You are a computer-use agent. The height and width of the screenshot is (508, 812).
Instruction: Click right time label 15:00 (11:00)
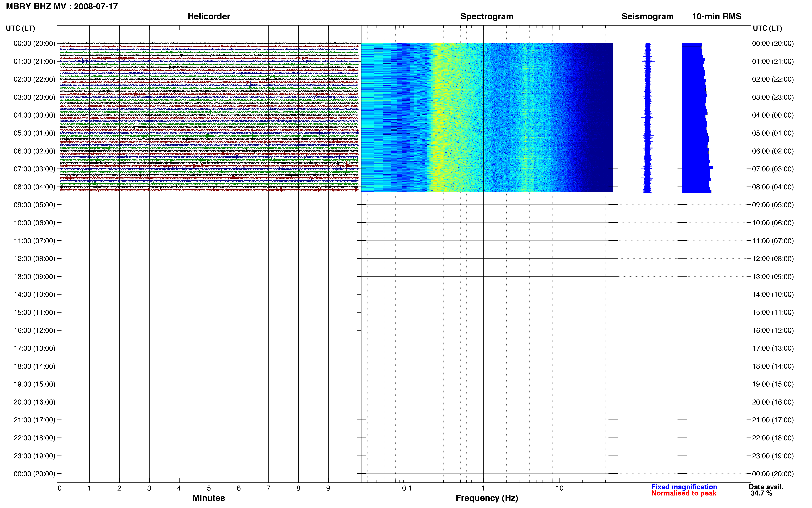point(773,312)
